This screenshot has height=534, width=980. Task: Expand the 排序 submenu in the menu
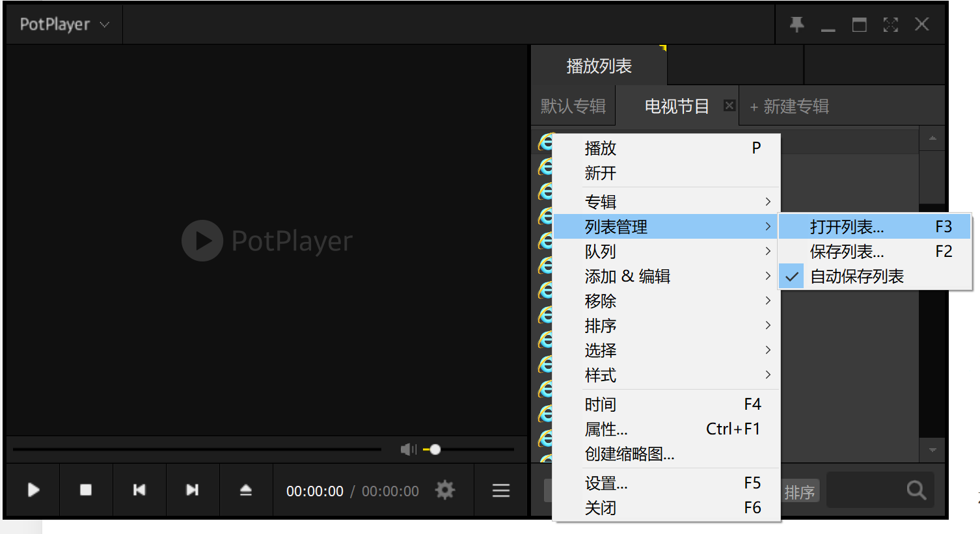[x=666, y=325]
